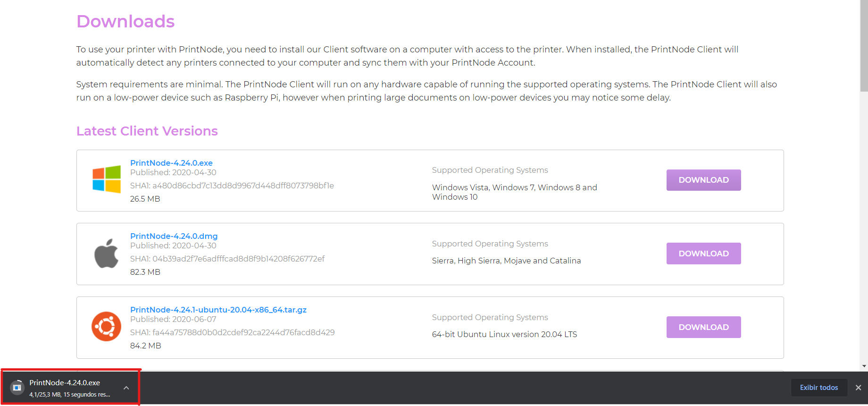The image size is (868, 406).
Task: Click the page vertical scrollbar thumb
Action: pyautogui.click(x=864, y=46)
